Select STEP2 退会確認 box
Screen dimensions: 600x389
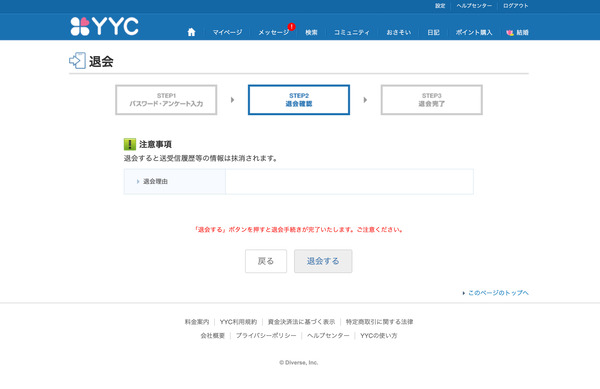(299, 100)
